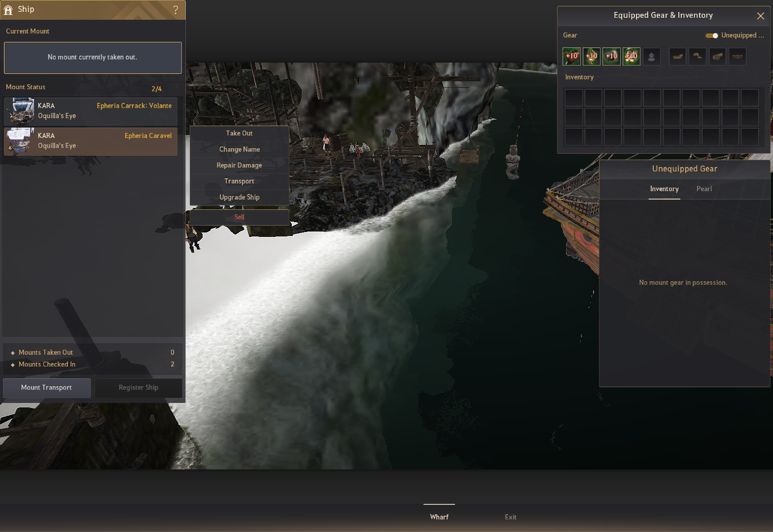
Task: Click the 'Mounts Taken Out' row
Action: [x=93, y=353]
